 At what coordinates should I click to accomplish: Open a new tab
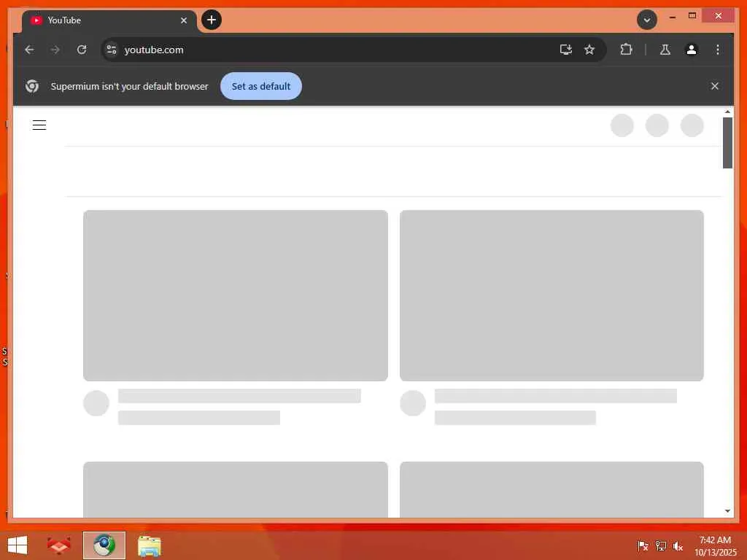click(212, 20)
